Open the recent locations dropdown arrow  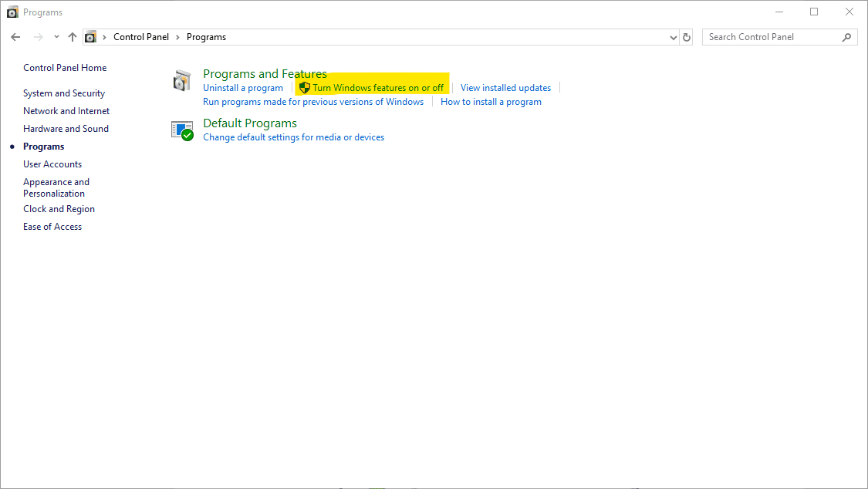(56, 37)
